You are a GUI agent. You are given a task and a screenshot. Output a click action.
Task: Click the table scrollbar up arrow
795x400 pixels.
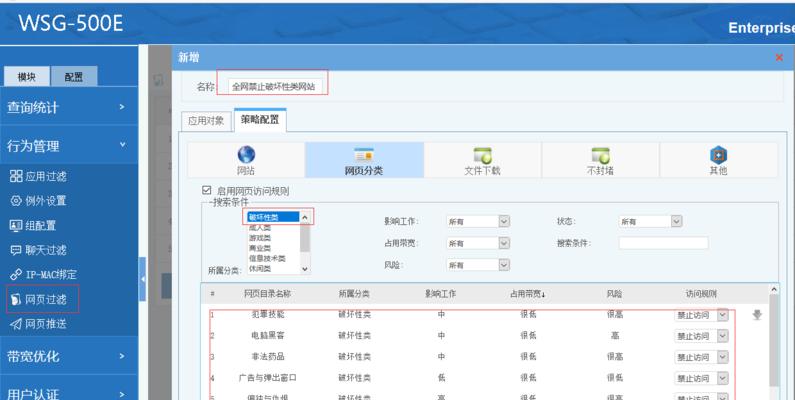[x=774, y=289]
